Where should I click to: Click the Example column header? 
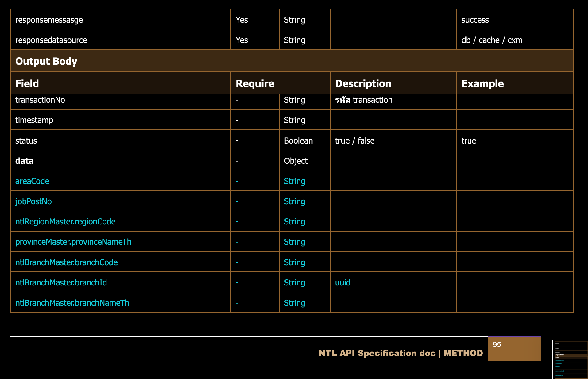(x=482, y=83)
